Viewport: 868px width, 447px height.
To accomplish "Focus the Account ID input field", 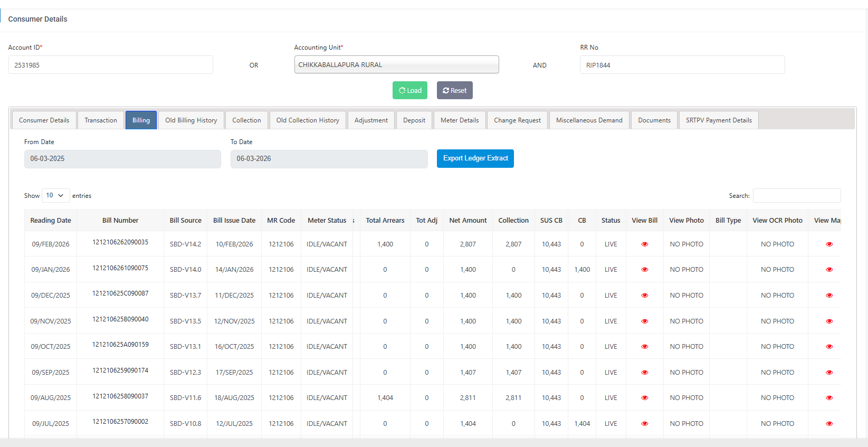I will [111, 65].
